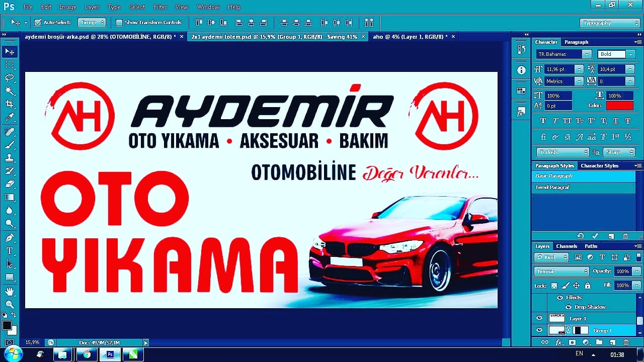Image resolution: width=644 pixels, height=362 pixels.
Task: Hide Group 1 using its eye icon
Action: pos(539,330)
